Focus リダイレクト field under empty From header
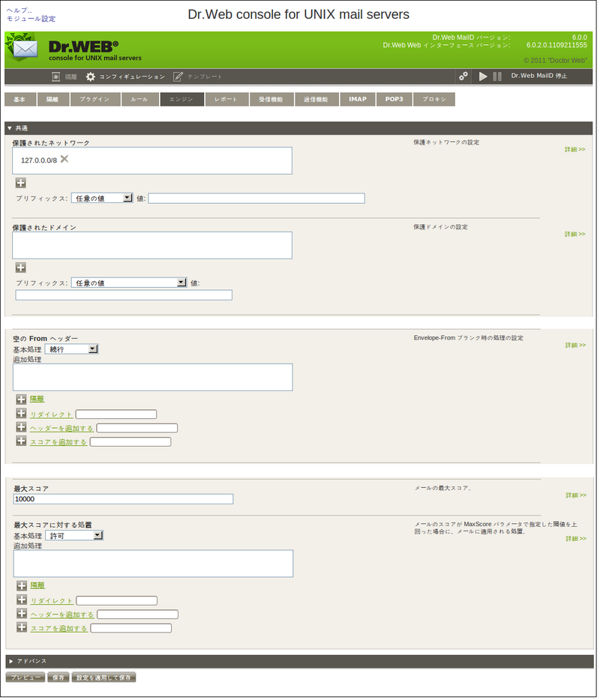This screenshot has height=700, width=600. click(x=116, y=414)
